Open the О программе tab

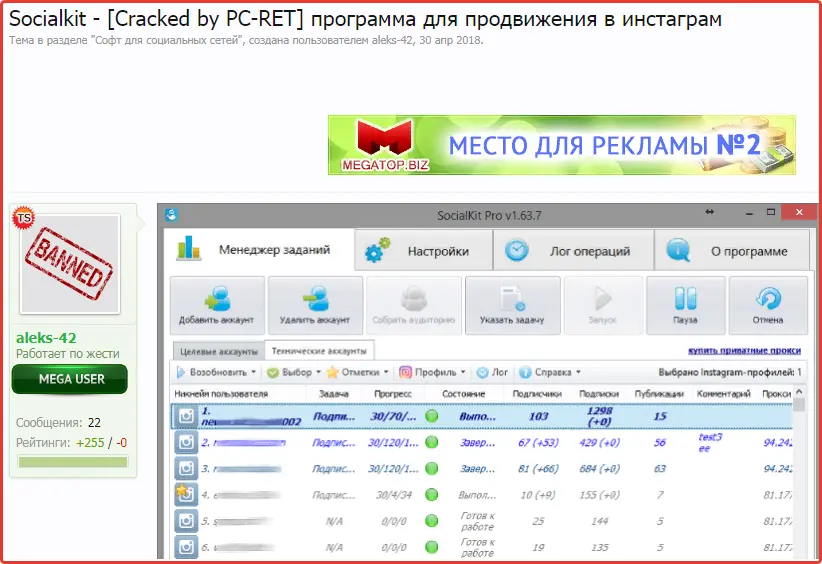pyautogui.click(x=732, y=251)
